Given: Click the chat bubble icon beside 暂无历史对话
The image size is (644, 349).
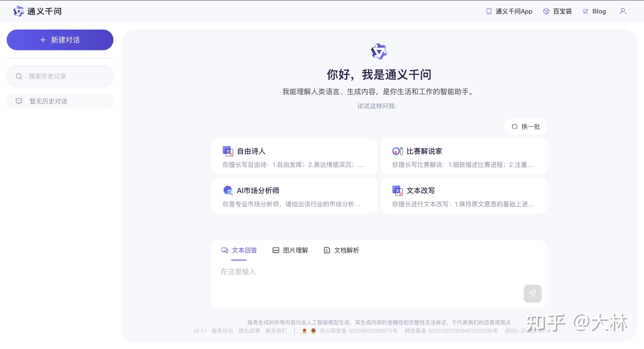Looking at the screenshot, I should point(19,101).
